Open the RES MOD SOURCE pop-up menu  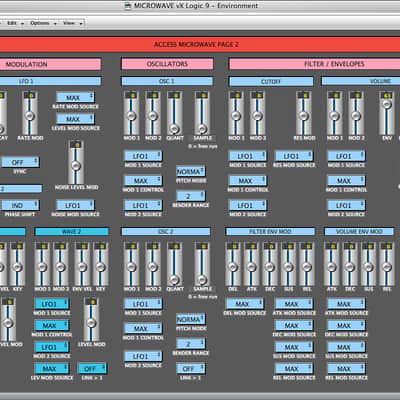click(x=294, y=156)
